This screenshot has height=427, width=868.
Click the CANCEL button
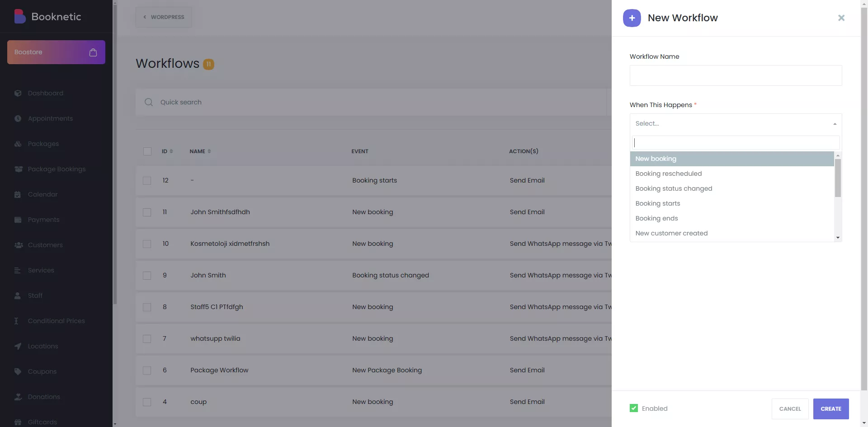tap(790, 408)
